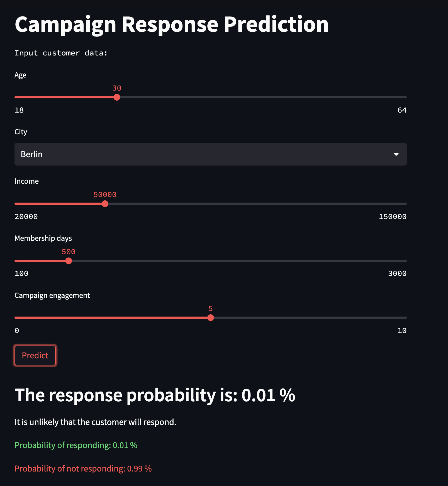Screen dimensions: 448x486
Task: Click the unfilled gray Age slider track
Action: click(262, 97)
